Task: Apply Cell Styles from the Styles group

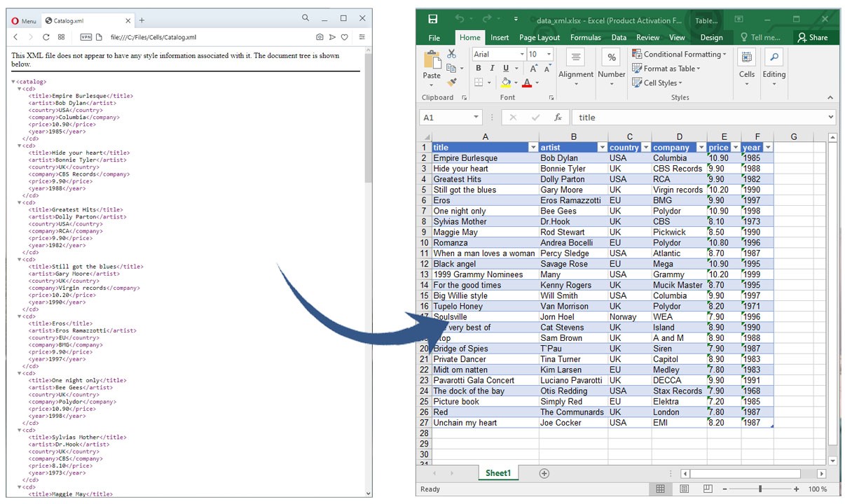Action: click(x=657, y=83)
